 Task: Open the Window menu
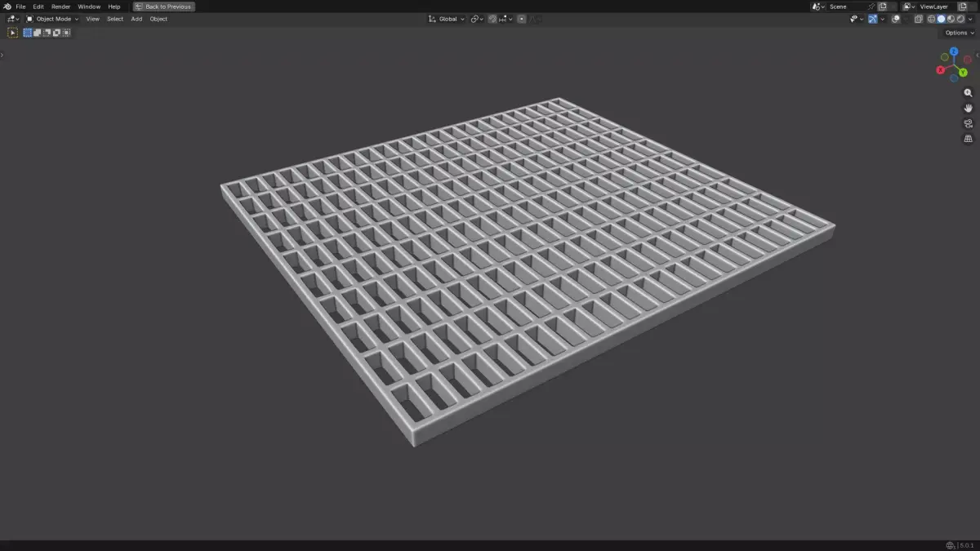coord(89,7)
